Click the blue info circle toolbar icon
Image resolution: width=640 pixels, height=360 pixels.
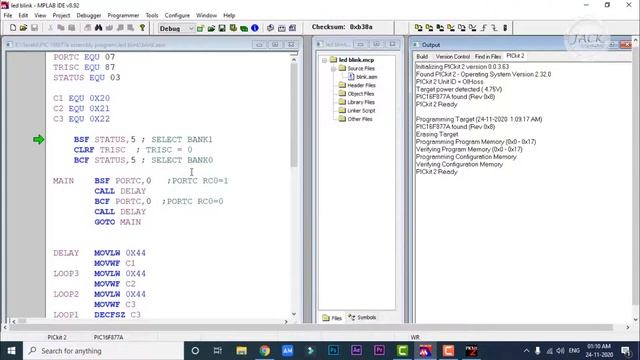point(255,28)
